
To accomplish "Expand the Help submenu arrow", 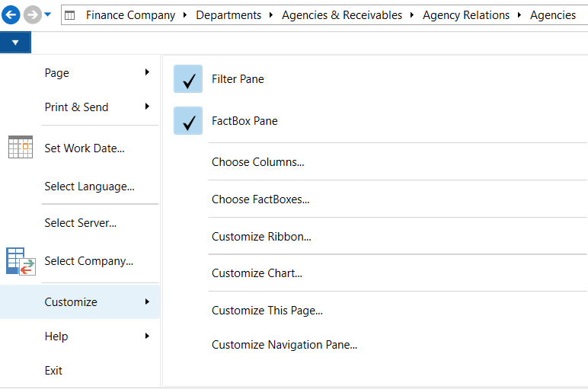I will point(146,336).
